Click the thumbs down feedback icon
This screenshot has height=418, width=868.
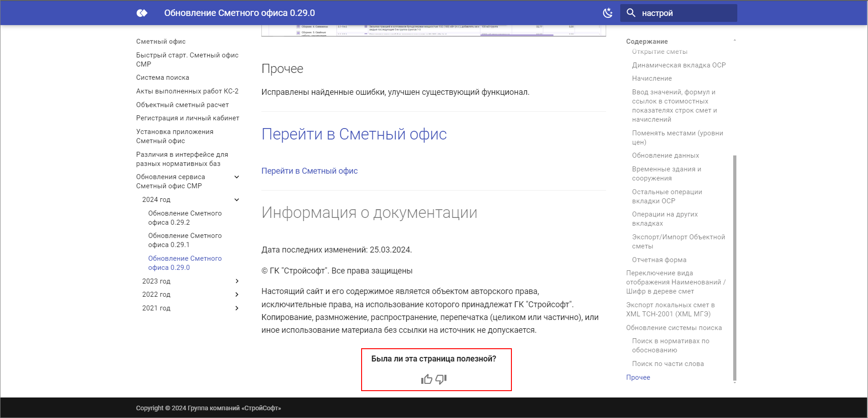pos(441,379)
